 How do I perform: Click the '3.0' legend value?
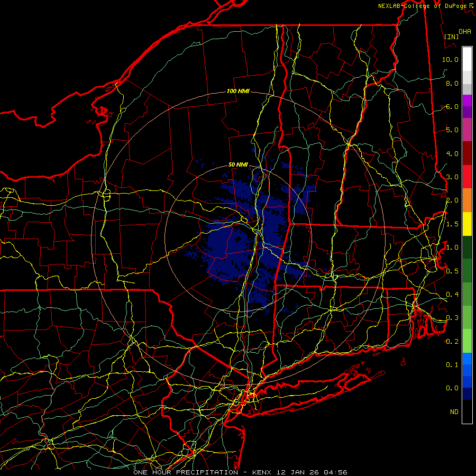[452, 177]
